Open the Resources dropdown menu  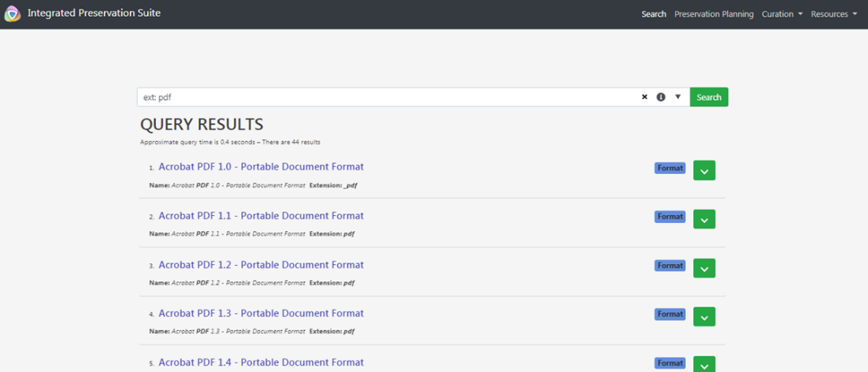tap(833, 14)
